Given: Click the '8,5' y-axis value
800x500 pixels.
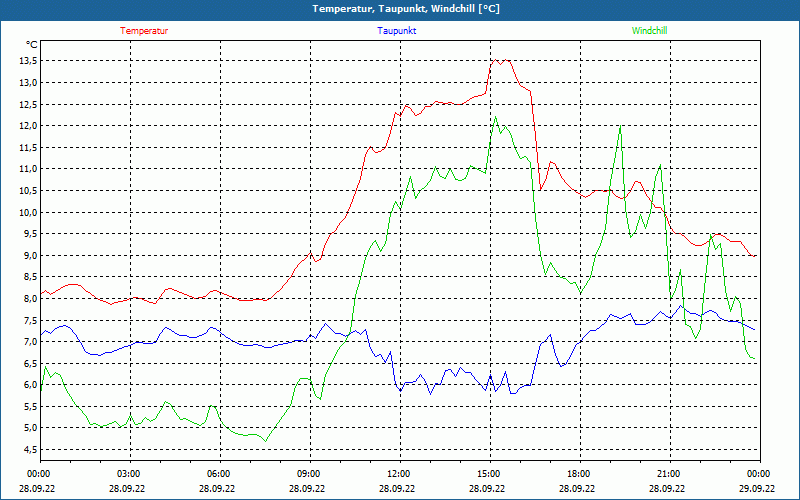Looking at the screenshot, I should pos(31,277).
